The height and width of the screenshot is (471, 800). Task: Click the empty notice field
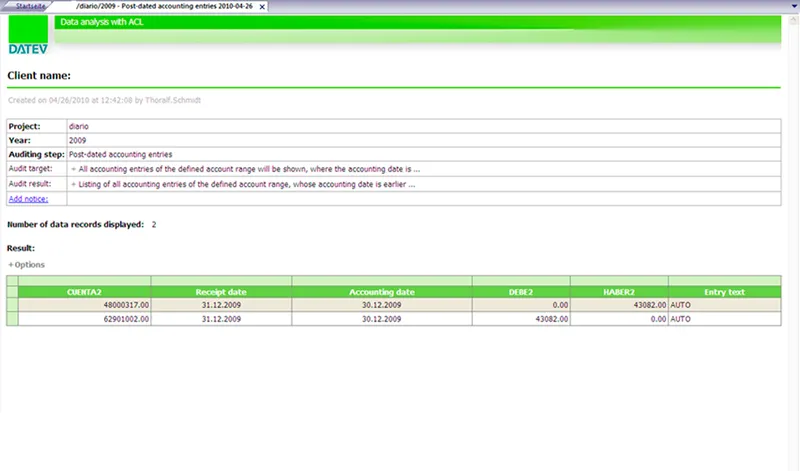pyautogui.click(x=423, y=199)
